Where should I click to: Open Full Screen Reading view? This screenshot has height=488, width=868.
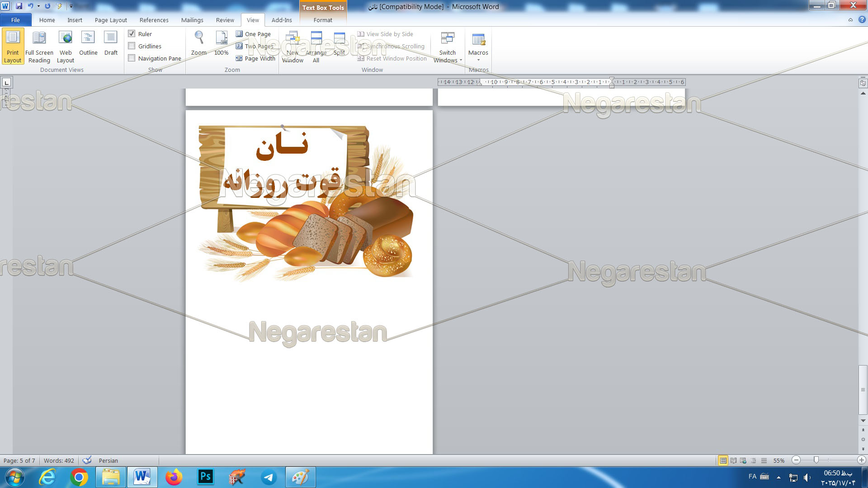[39, 47]
